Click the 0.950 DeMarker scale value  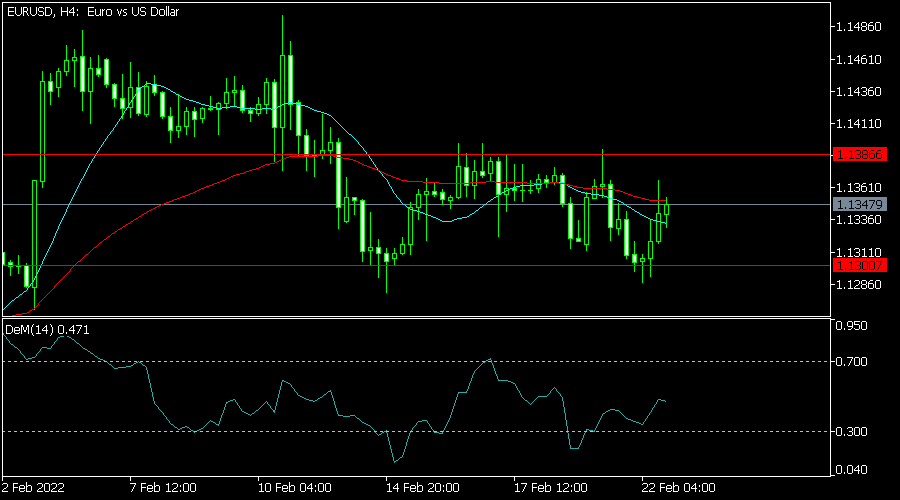(852, 326)
